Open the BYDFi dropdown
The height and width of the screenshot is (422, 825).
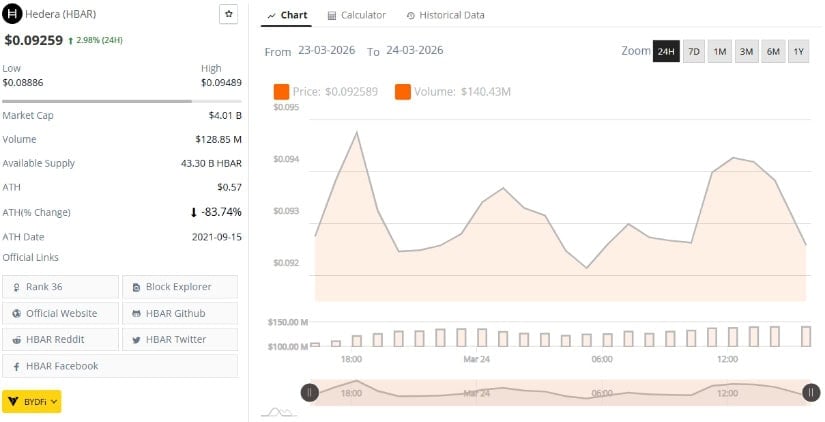[32, 401]
